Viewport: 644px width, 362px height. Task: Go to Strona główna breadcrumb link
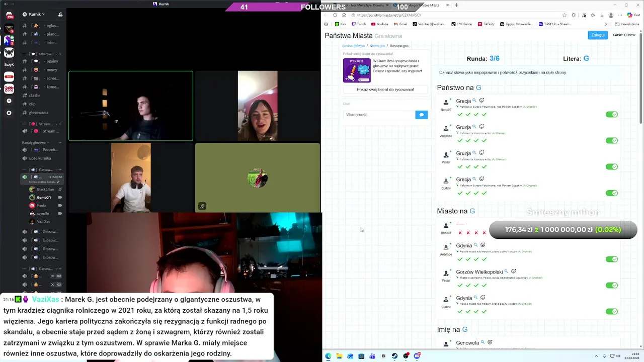point(353,46)
